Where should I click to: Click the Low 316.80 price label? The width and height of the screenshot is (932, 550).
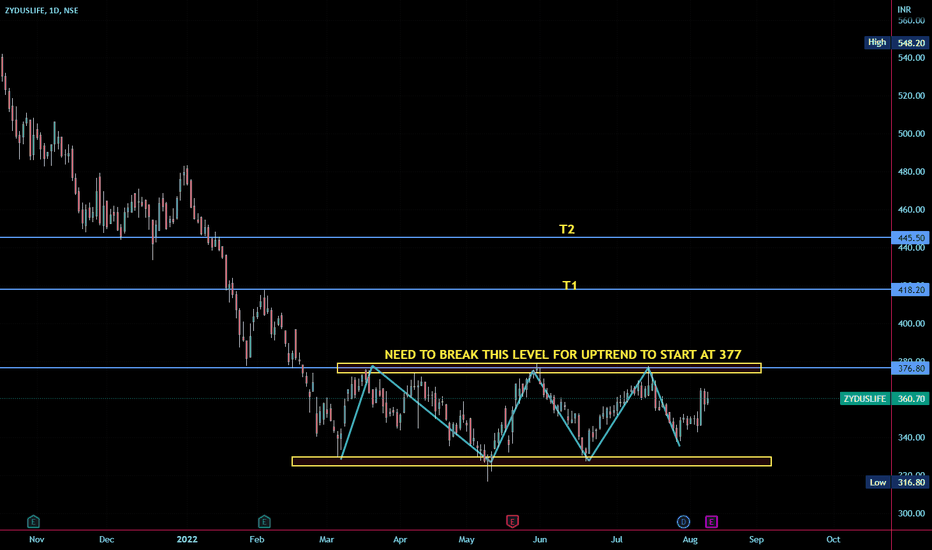pyautogui.click(x=898, y=482)
